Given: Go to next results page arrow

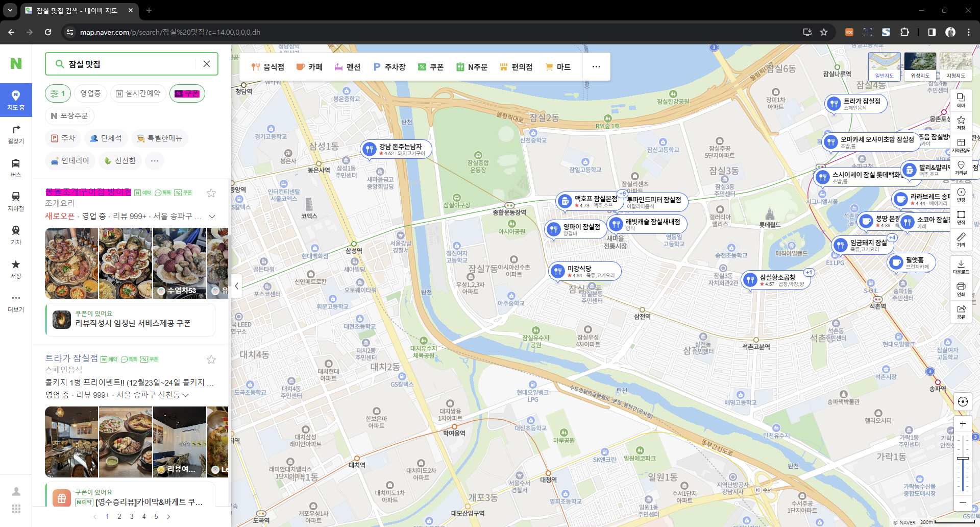Looking at the screenshot, I should coord(168,517).
